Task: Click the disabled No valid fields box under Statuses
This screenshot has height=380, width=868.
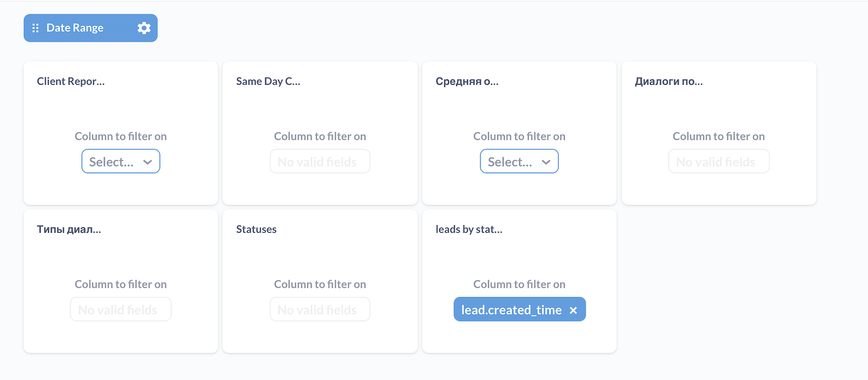Action: (320, 309)
